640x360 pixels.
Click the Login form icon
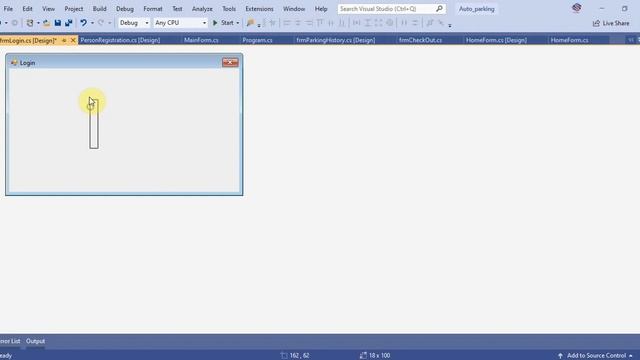click(x=14, y=62)
